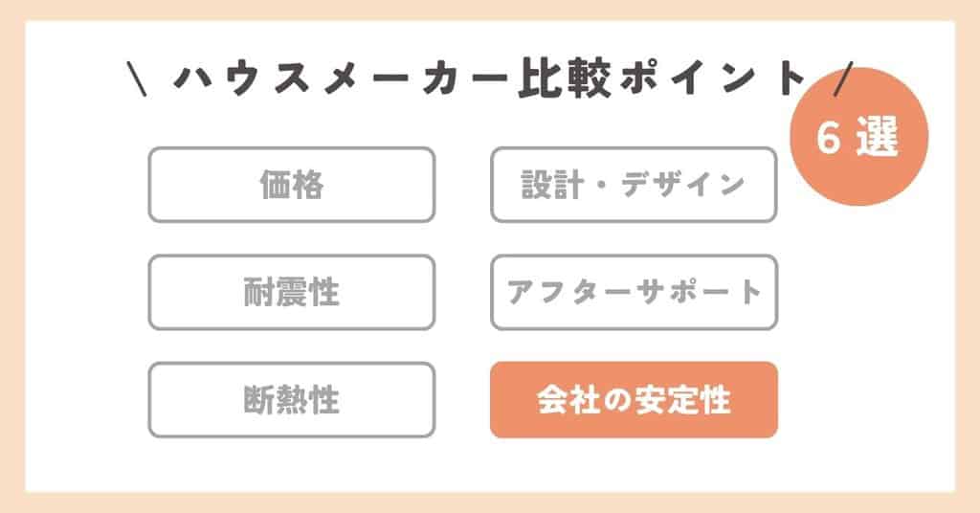Click the 選 character in the badge
This screenshot has height=513, width=980.
click(879, 141)
